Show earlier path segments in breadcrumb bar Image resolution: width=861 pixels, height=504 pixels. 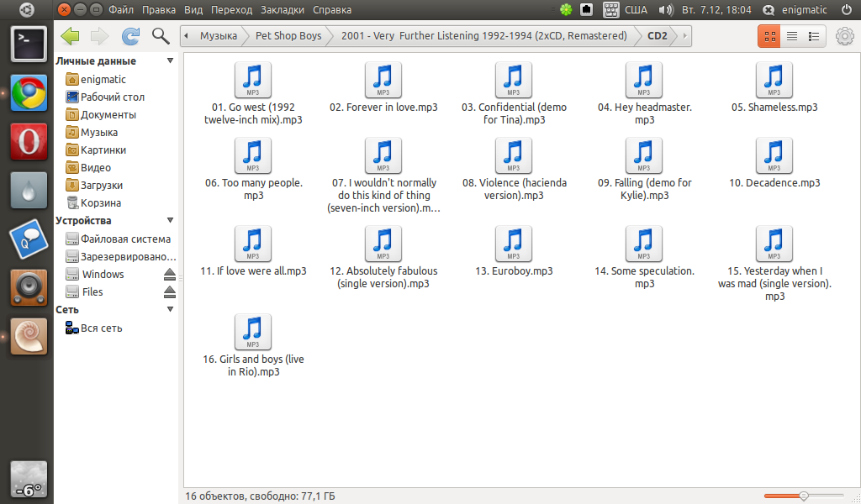[186, 36]
